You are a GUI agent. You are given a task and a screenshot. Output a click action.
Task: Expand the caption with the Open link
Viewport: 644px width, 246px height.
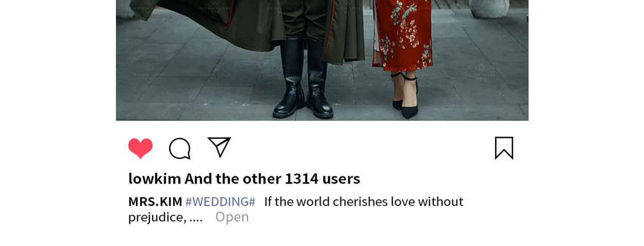click(x=232, y=217)
